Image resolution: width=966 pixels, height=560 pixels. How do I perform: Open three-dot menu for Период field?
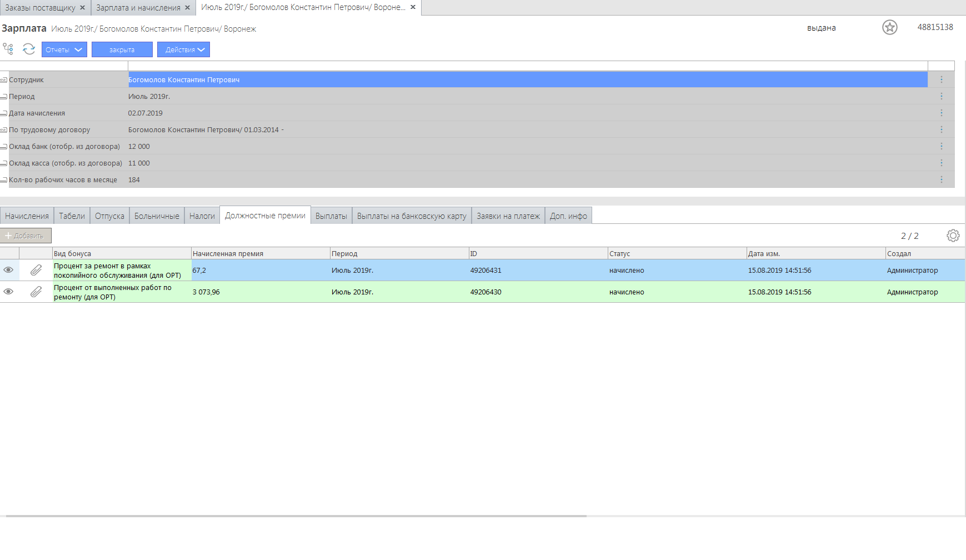pos(941,96)
